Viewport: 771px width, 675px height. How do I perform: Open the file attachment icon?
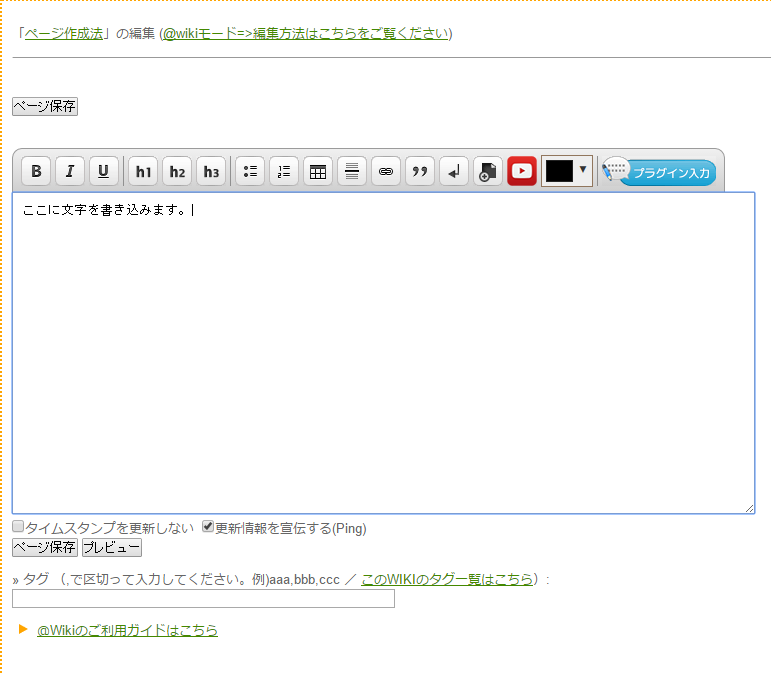(488, 171)
